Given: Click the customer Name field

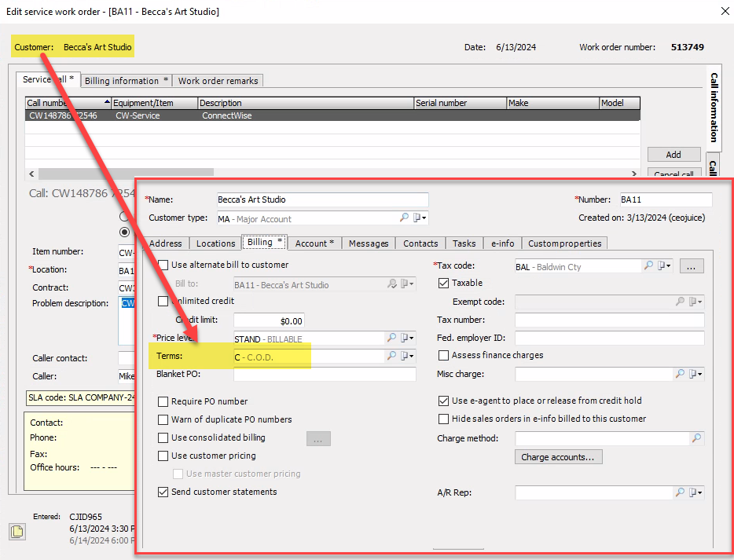Looking at the screenshot, I should (322, 199).
